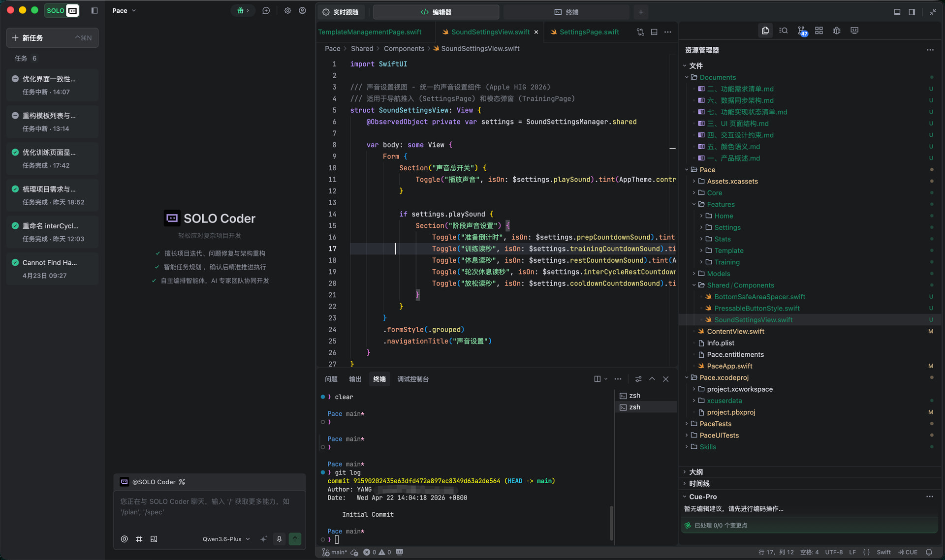
Task: Switch to the 调试控制台 tab
Action: (412, 379)
